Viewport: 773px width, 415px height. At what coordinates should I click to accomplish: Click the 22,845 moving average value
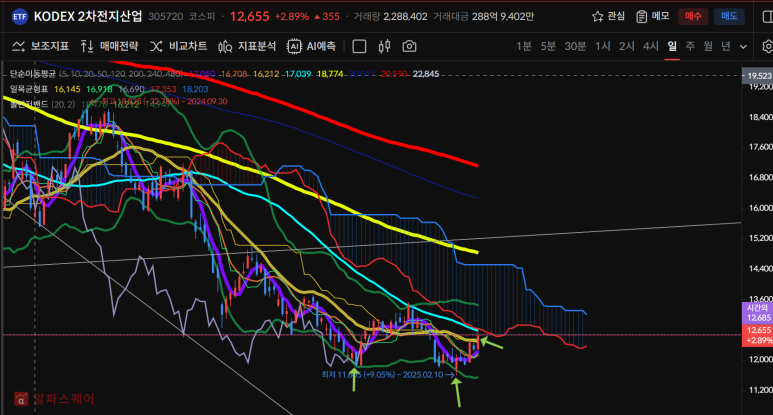point(426,74)
